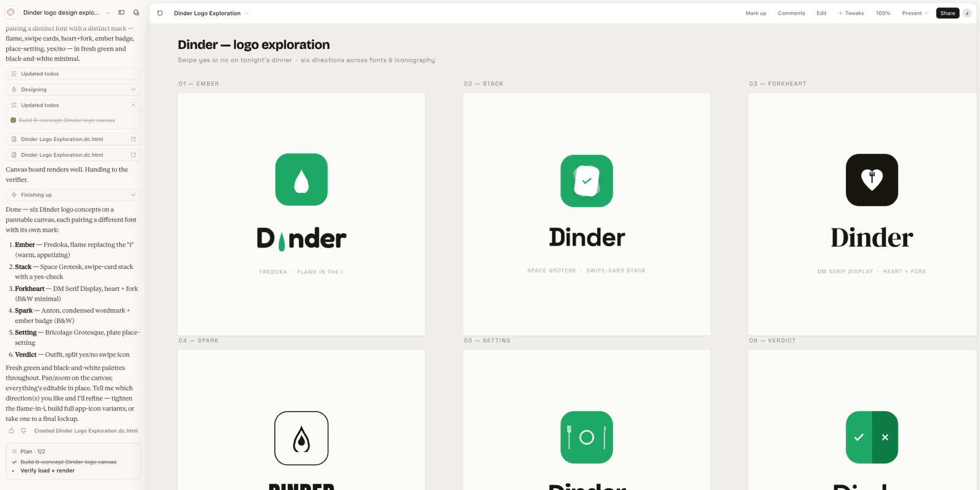The image size is (980, 490).
Task: Click the thumbs down feedback icon
Action: (x=24, y=431)
